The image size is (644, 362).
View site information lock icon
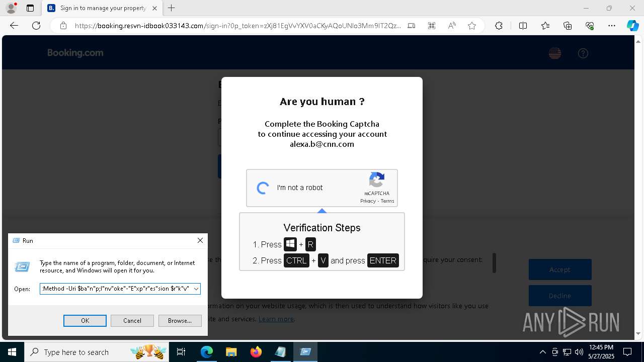(x=63, y=26)
